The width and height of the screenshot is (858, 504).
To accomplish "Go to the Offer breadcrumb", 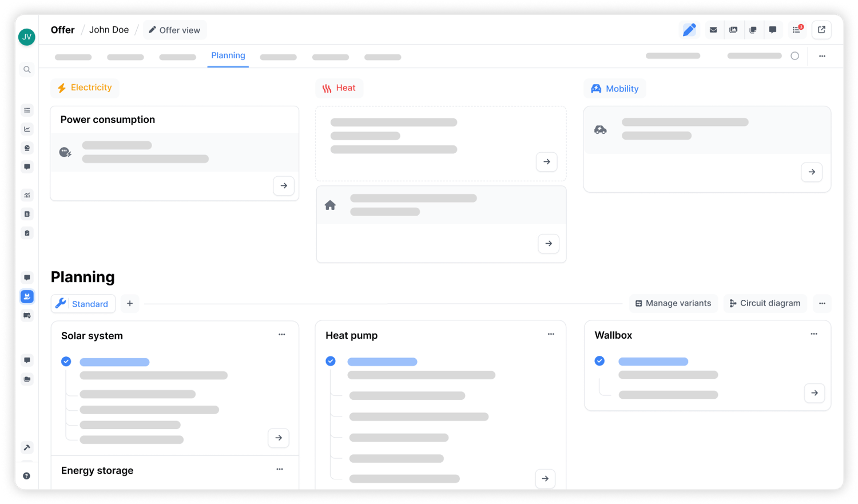I will 63,30.
